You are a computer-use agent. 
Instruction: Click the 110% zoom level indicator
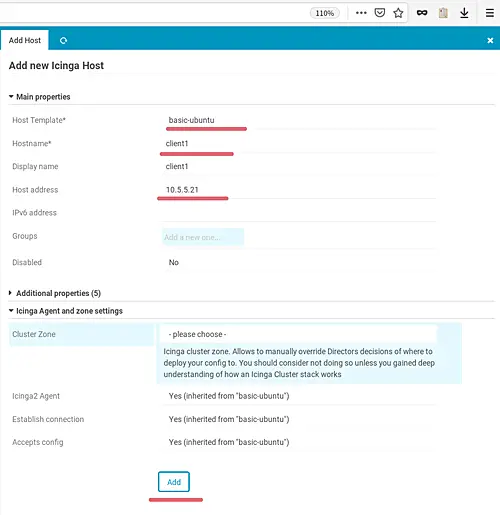pyautogui.click(x=325, y=13)
